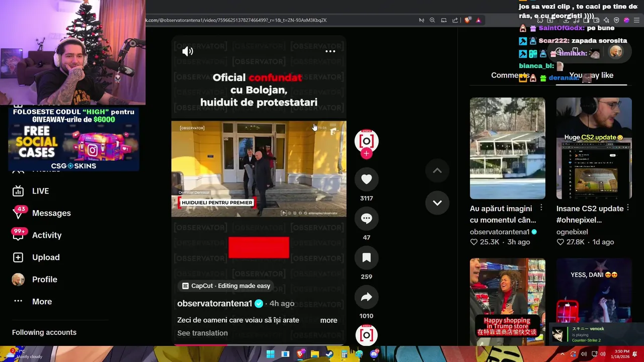The width and height of the screenshot is (644, 362).
Task: Click the video playback progress bar
Action: coord(259,345)
